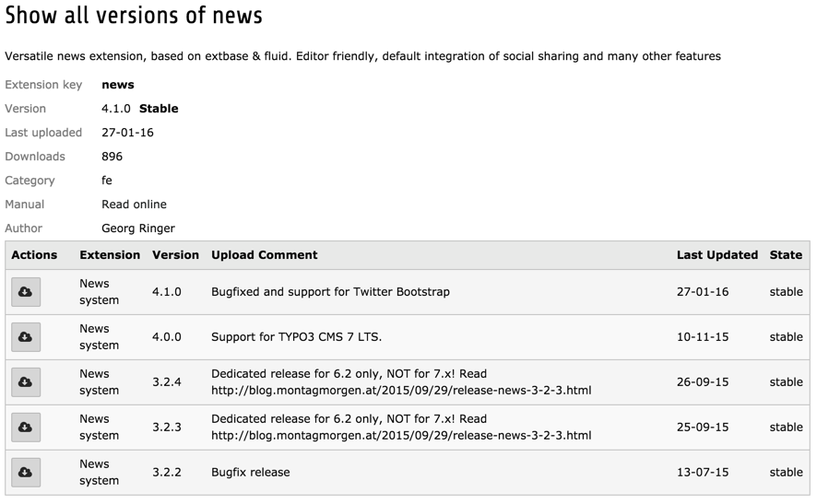This screenshot has width=817, height=504.
Task: Sort by the Last Updated column header
Action: pos(716,255)
